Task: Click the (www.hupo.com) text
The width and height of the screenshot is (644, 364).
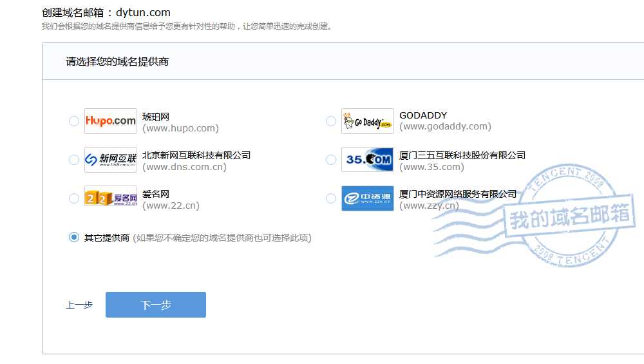Action: pos(180,128)
